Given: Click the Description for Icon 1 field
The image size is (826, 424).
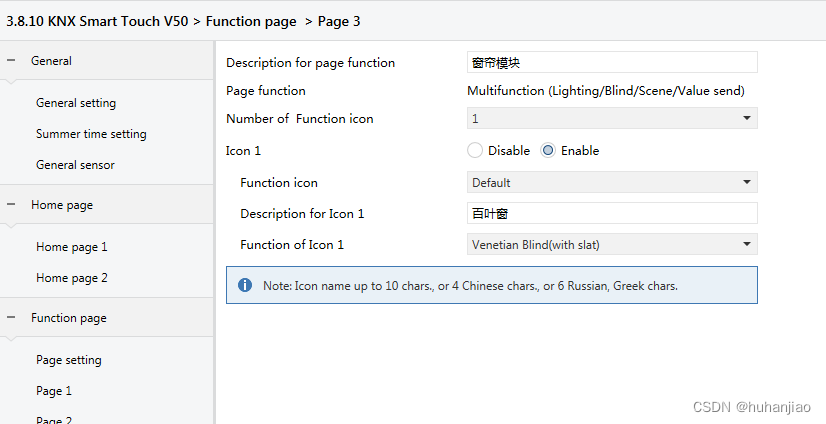Looking at the screenshot, I should (612, 213).
